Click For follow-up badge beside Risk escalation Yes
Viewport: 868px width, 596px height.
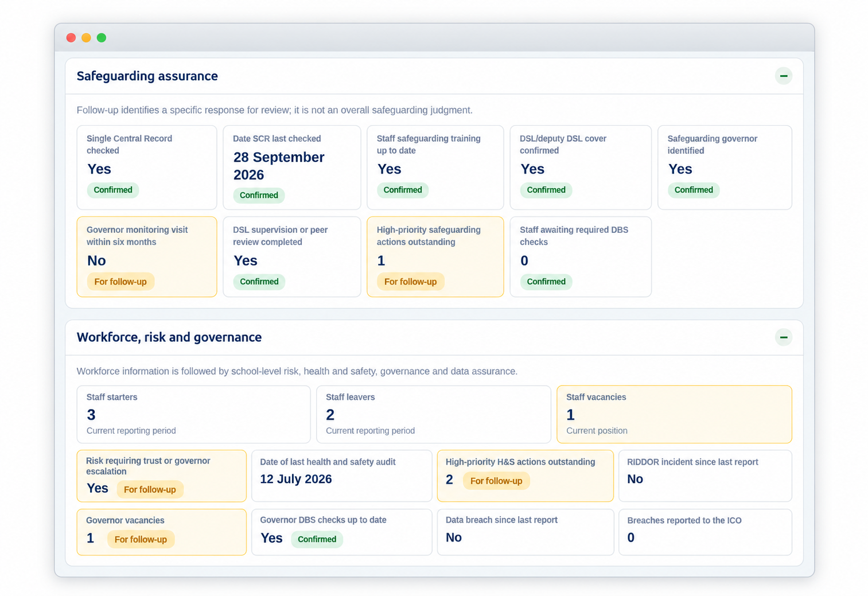coord(150,489)
